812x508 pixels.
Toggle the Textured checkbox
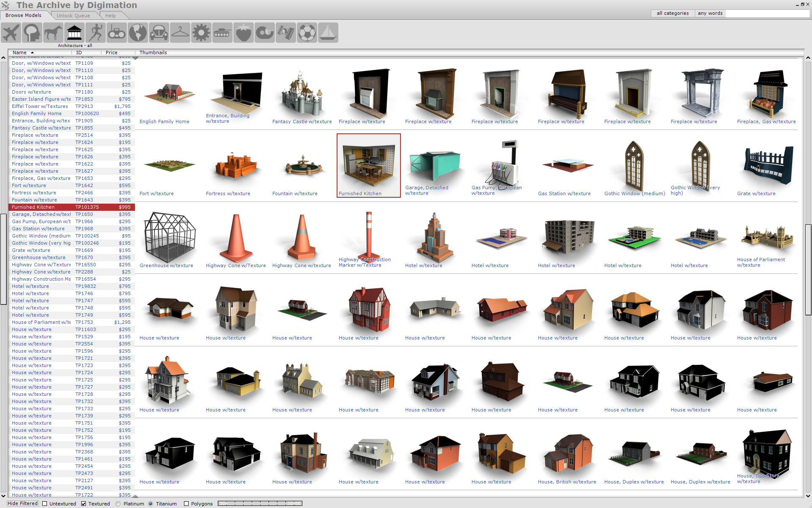click(84, 504)
